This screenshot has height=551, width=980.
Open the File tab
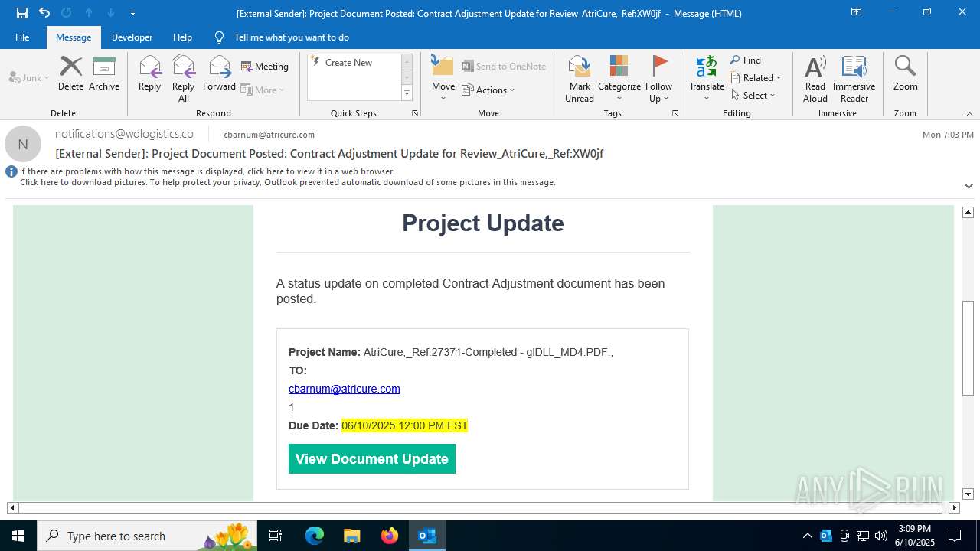tap(22, 37)
